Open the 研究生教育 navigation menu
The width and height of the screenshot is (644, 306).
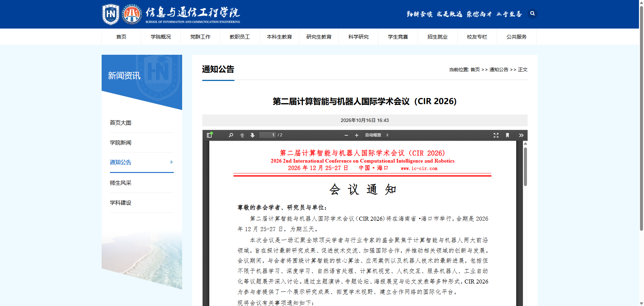(x=319, y=37)
